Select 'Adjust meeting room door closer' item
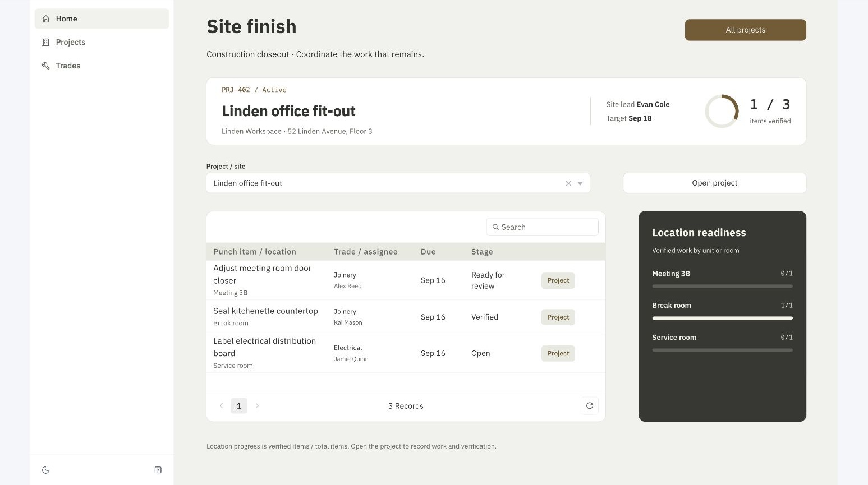Image resolution: width=868 pixels, height=485 pixels. 262,274
